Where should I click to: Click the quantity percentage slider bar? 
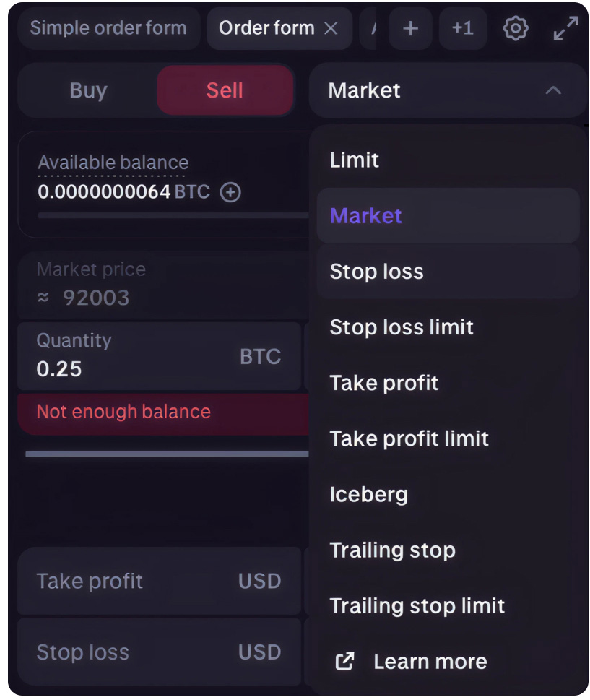click(166, 454)
